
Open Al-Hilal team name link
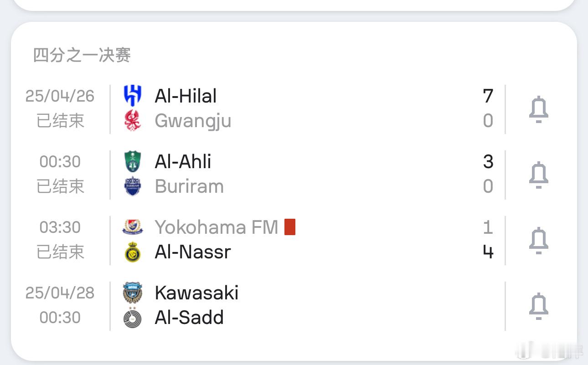(186, 96)
